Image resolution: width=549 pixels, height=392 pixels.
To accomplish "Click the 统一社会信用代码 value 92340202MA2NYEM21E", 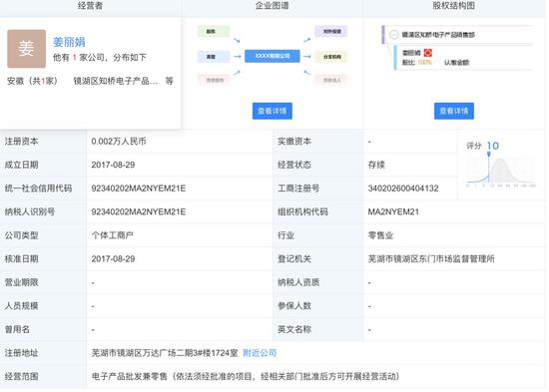I will pyautogui.click(x=139, y=189).
